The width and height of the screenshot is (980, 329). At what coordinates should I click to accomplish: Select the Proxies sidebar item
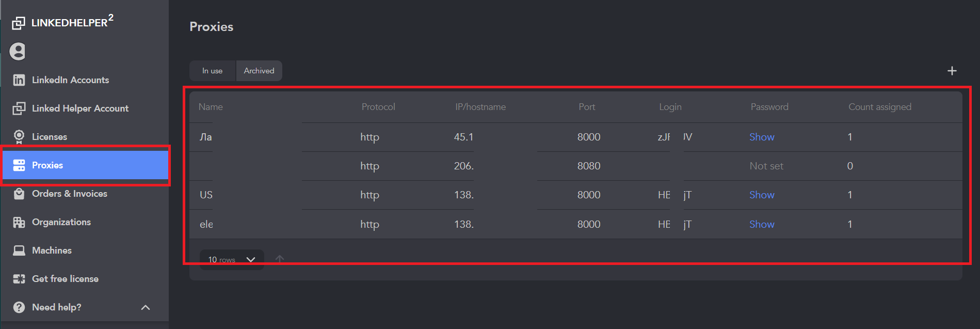(86, 165)
